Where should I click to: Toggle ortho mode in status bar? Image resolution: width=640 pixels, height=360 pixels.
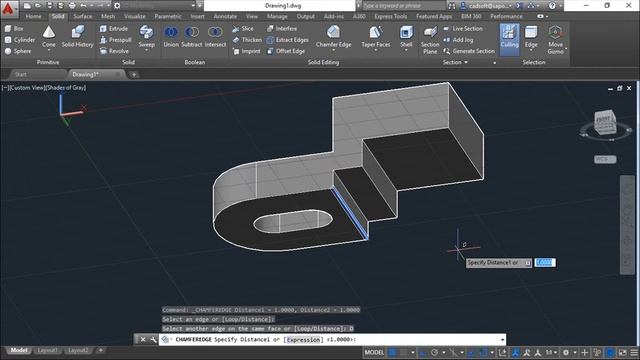click(423, 352)
